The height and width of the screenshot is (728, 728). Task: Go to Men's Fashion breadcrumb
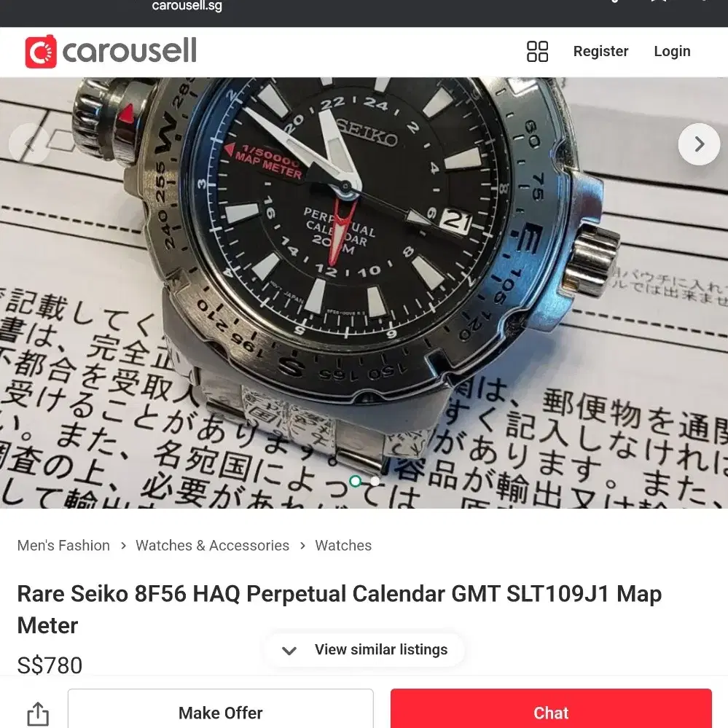(63, 545)
